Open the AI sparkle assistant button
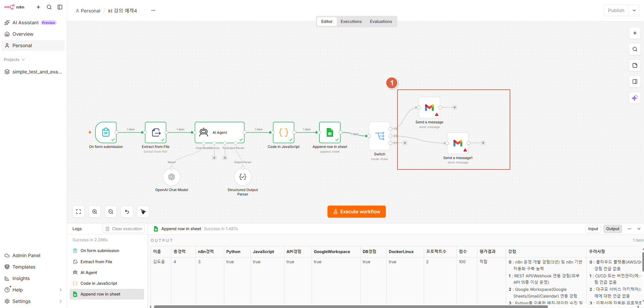The width and height of the screenshot is (644, 308). pyautogui.click(x=635, y=98)
